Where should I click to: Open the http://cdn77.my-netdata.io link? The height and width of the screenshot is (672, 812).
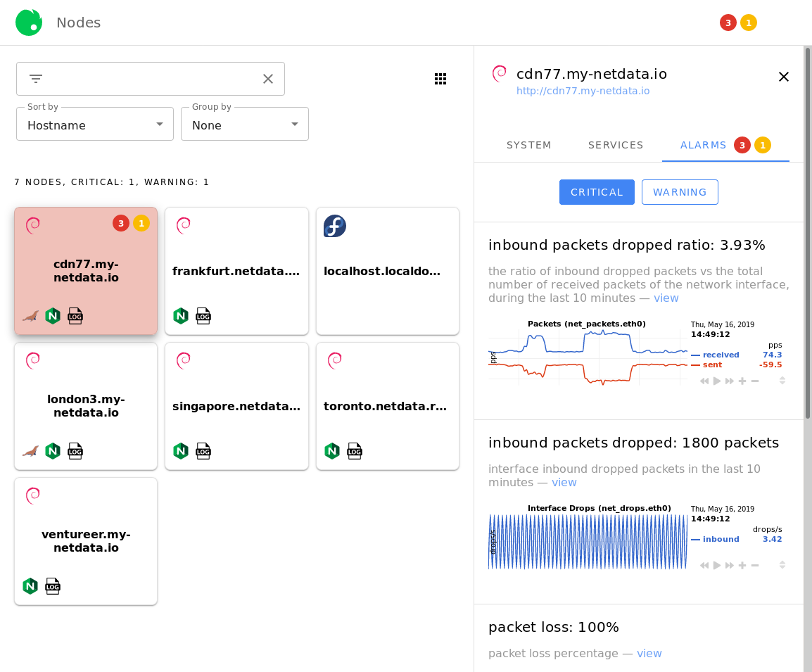583,91
